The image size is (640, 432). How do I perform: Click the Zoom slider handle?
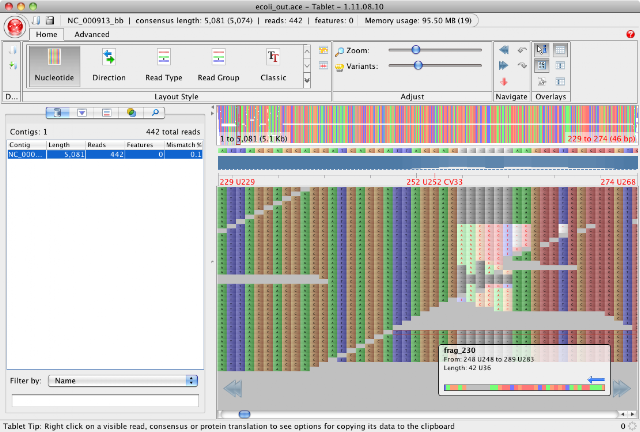coord(416,50)
